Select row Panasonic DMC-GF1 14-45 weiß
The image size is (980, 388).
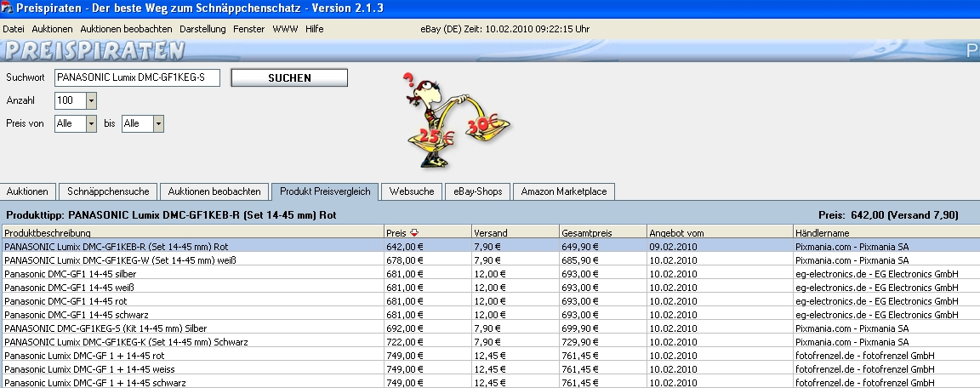pyautogui.click(x=491, y=288)
